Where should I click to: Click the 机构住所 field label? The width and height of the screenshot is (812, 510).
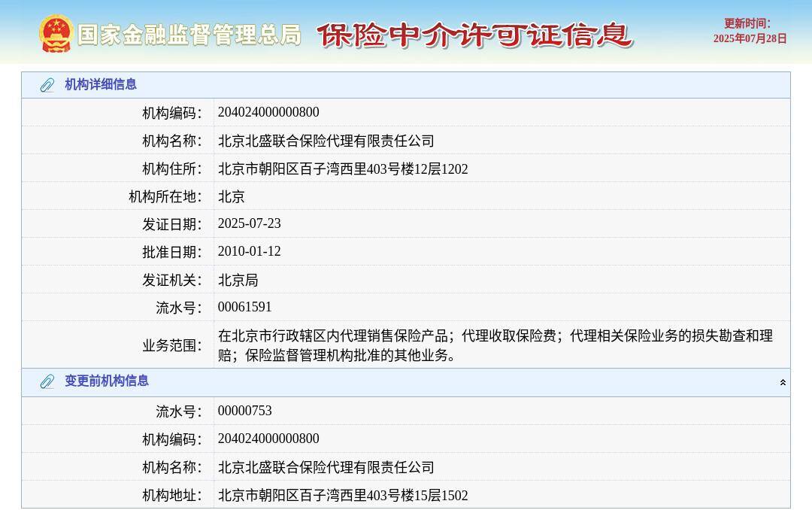click(172, 169)
